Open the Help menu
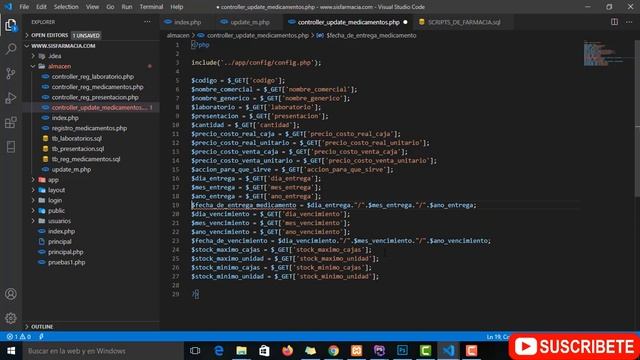640x360 pixels. [x=177, y=7]
